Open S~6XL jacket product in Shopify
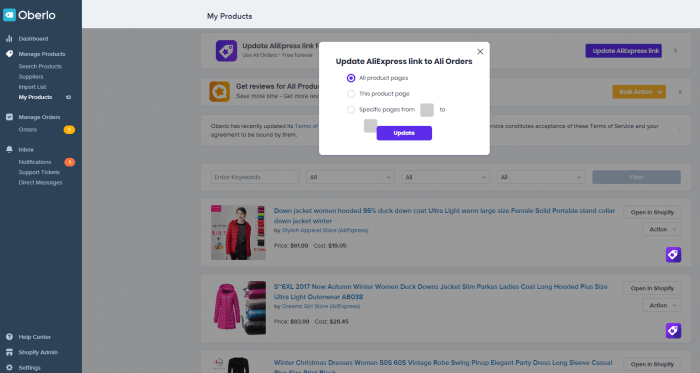 pos(652,288)
